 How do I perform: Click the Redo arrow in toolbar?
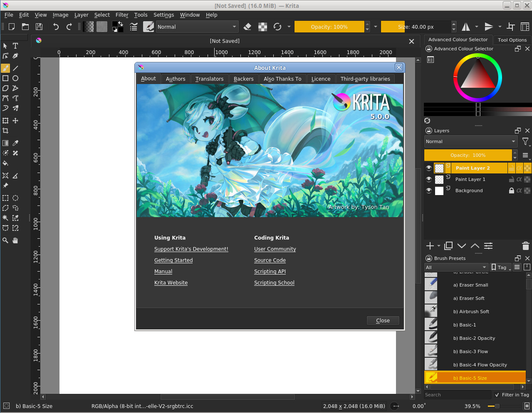coord(69,27)
